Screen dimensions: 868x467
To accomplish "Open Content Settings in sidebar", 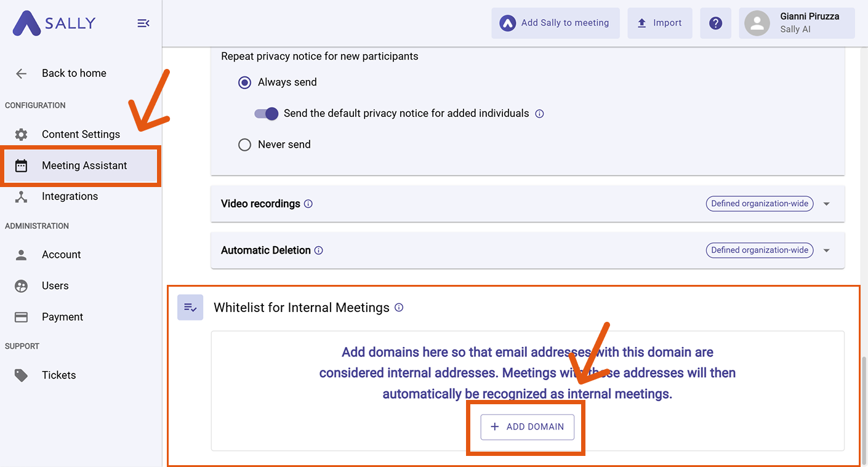I will (x=81, y=134).
